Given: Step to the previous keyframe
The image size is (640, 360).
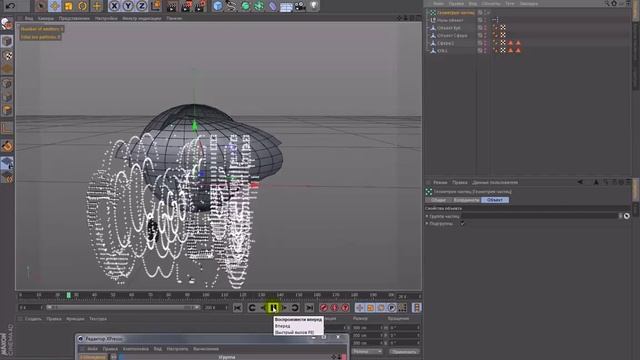Looking at the screenshot, I should click(x=252, y=308).
